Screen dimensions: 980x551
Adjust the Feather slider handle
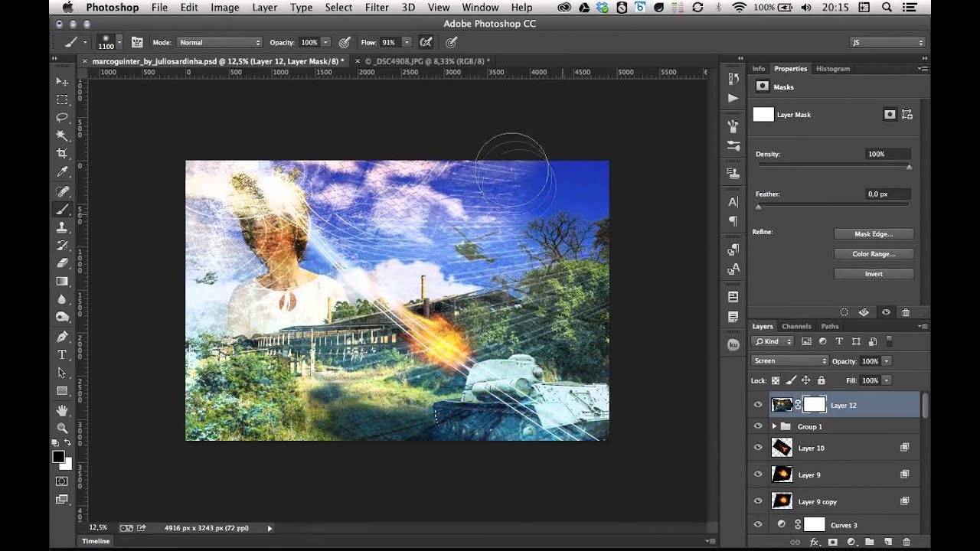pos(759,207)
